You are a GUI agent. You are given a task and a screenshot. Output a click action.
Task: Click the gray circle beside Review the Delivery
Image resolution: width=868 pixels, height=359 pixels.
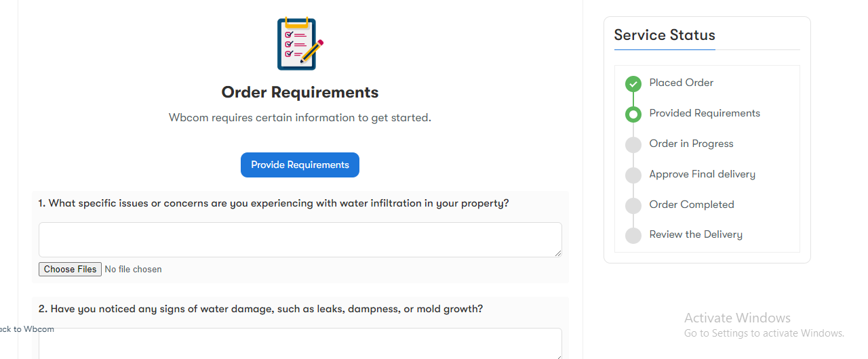click(633, 236)
